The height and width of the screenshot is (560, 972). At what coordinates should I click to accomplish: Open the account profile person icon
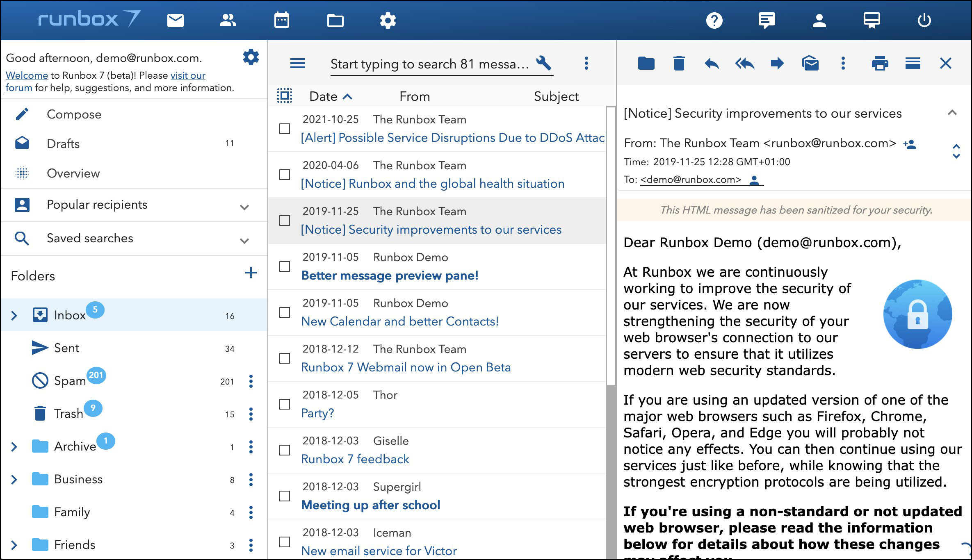click(819, 20)
